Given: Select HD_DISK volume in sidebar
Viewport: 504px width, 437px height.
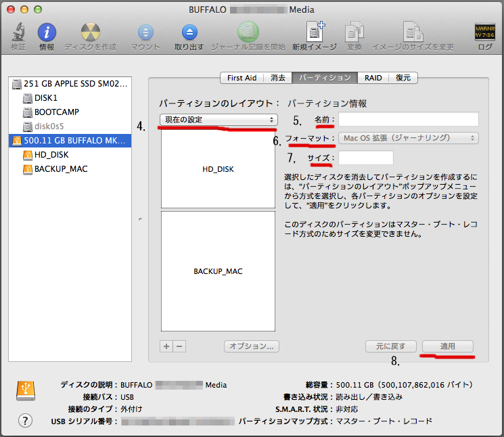Looking at the screenshot, I should 70,154.
